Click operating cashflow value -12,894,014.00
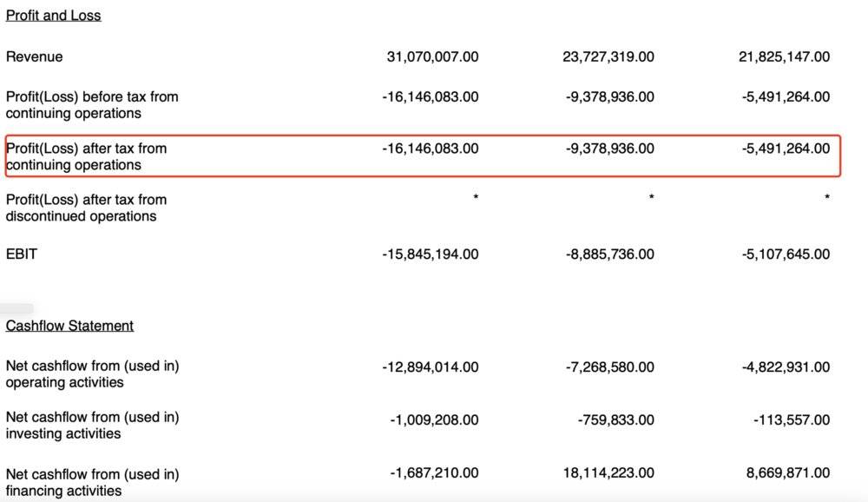The width and height of the screenshot is (868, 502). [430, 367]
